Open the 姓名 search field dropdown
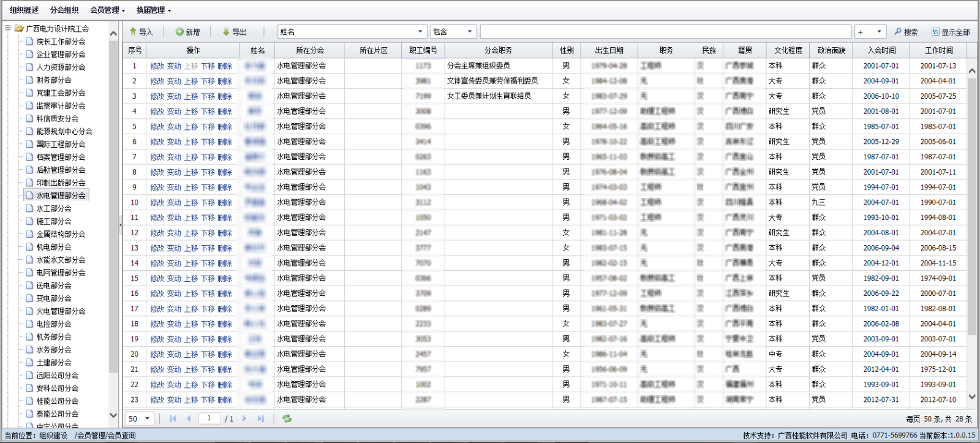Viewport: 980px width, 443px height. coord(420,32)
